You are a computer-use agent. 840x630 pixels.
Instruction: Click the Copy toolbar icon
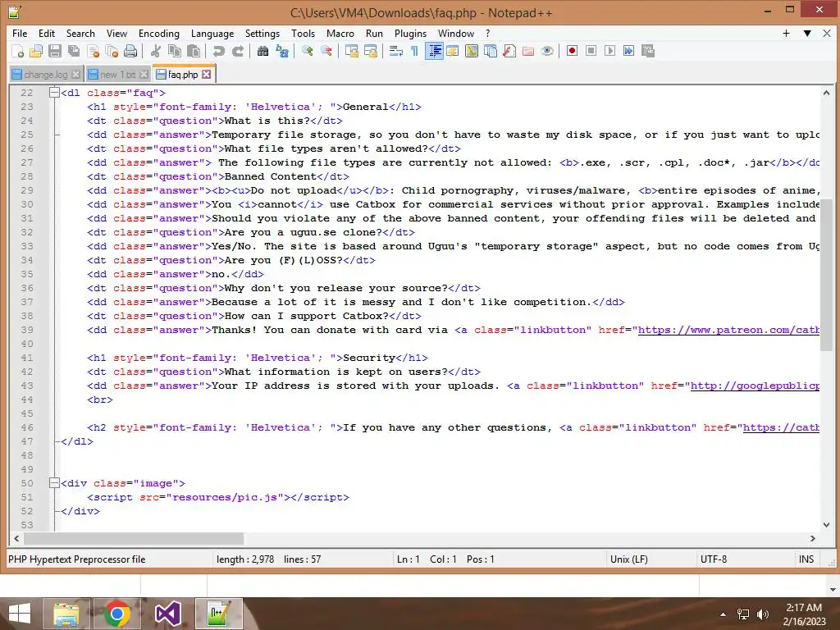click(x=175, y=51)
